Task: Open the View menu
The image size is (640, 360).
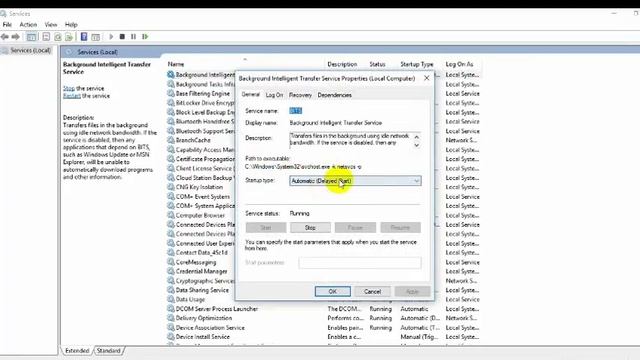Action: point(51,24)
